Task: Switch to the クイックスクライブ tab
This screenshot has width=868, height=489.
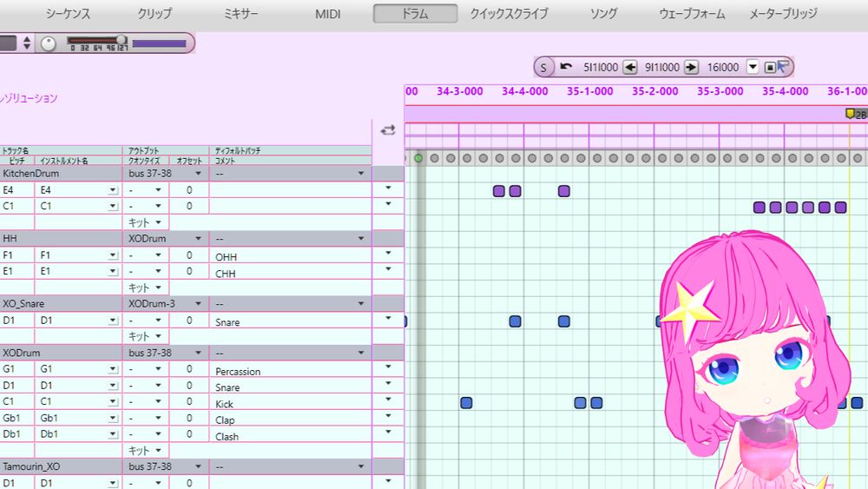Action: tap(509, 13)
